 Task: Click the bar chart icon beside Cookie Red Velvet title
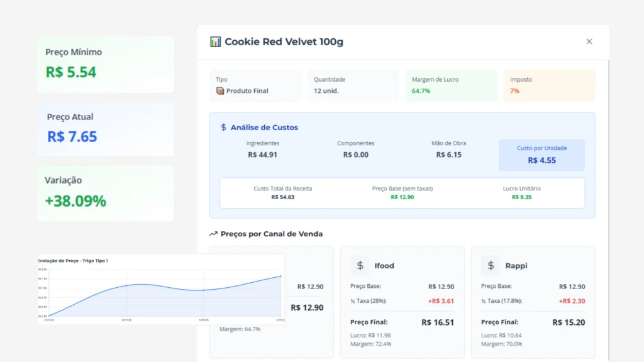coord(216,42)
